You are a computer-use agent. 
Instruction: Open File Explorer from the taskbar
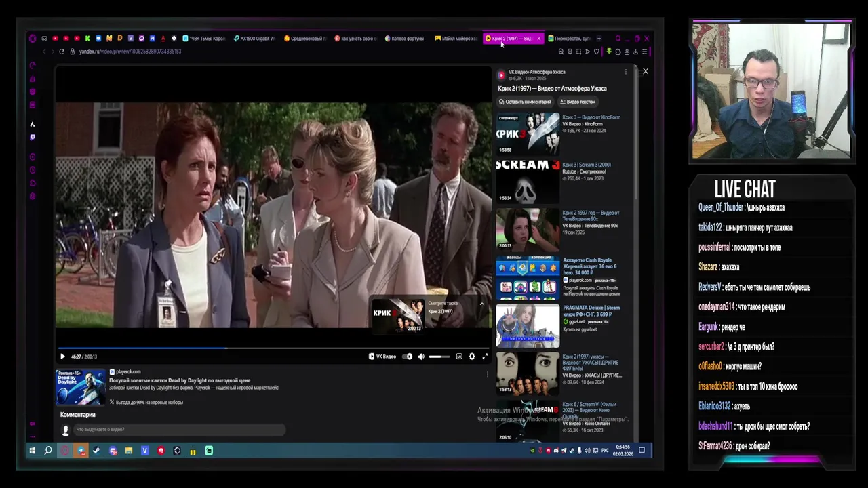pyautogui.click(x=129, y=451)
